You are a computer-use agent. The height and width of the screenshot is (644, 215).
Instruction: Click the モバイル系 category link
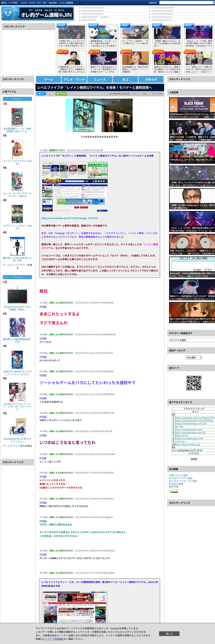click(x=156, y=94)
